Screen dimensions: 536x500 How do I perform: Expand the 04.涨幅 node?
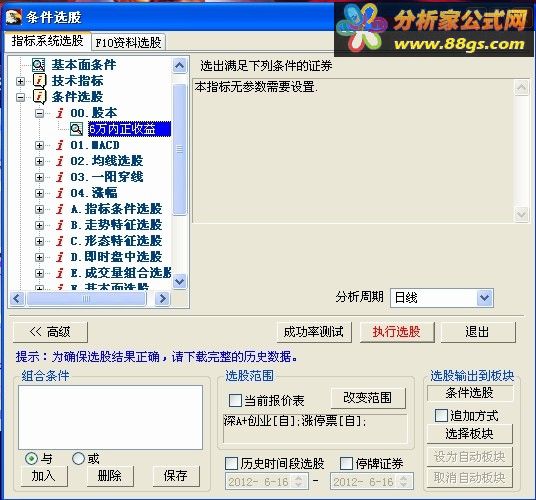coord(39,193)
